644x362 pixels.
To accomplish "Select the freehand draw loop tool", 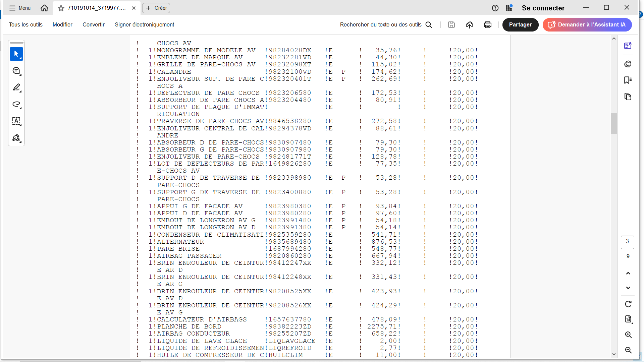I will [16, 104].
